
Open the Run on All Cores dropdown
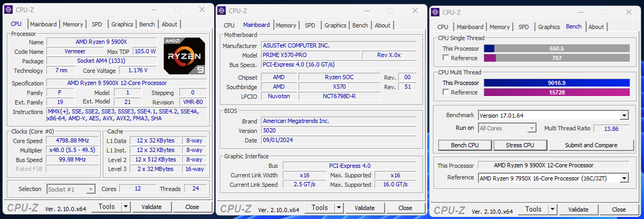(532, 128)
